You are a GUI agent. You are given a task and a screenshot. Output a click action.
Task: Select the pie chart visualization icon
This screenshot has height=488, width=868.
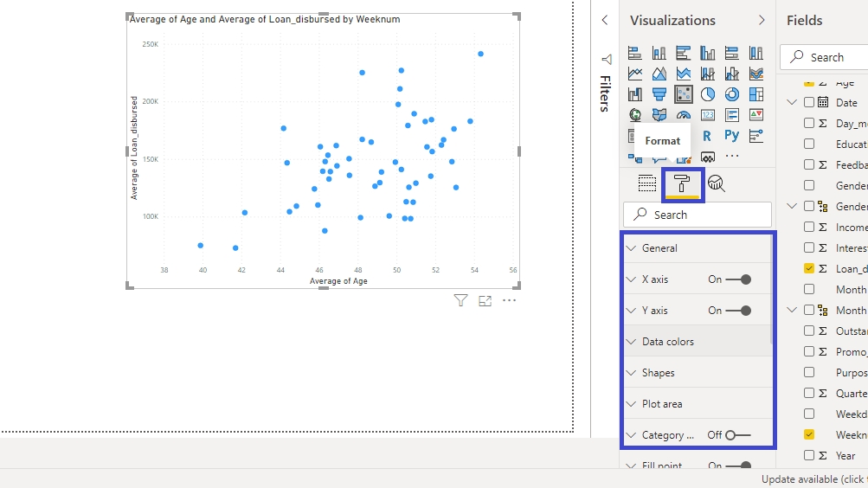click(708, 94)
